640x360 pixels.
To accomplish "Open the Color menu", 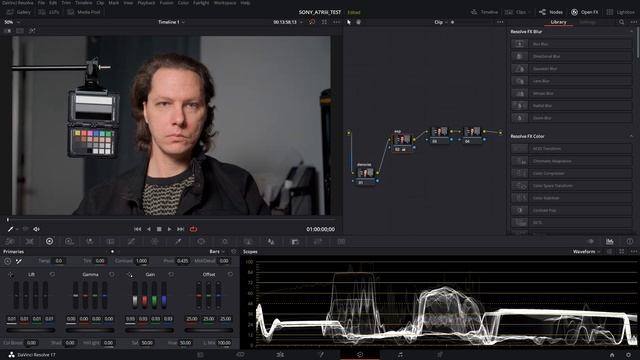I will [x=183, y=3].
